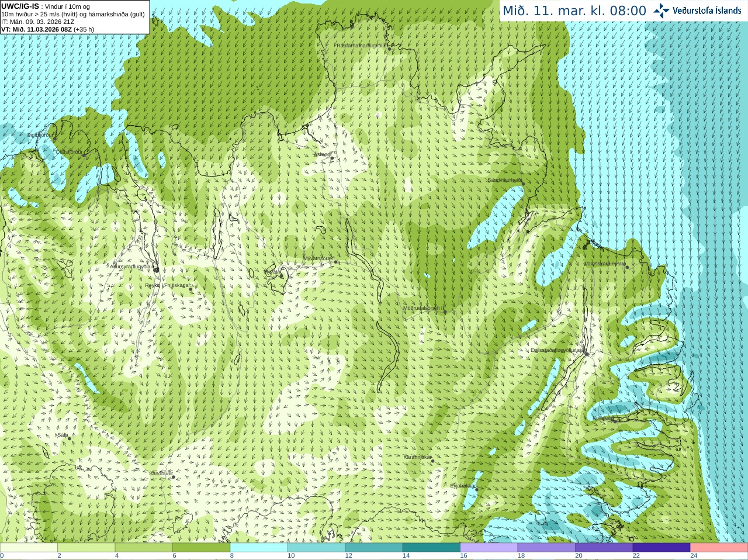Select the Mývatnsöræfi station marker

pyautogui.click(x=335, y=262)
